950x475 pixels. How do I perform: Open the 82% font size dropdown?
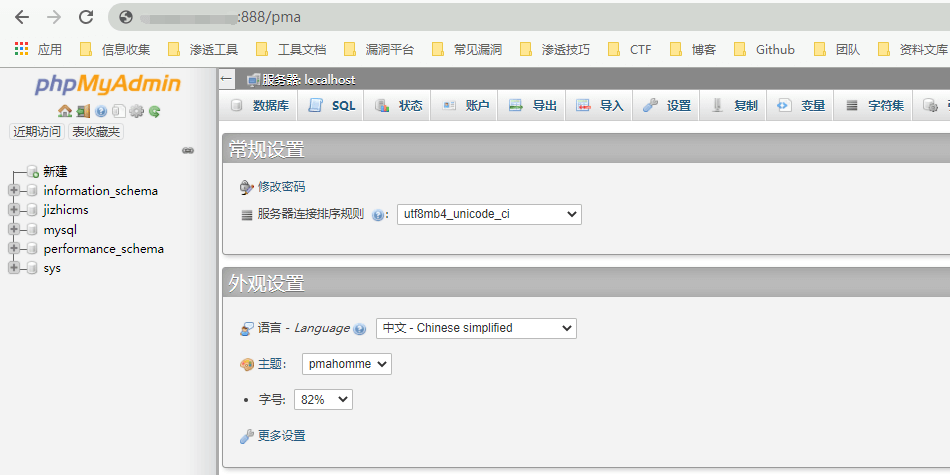pos(323,399)
